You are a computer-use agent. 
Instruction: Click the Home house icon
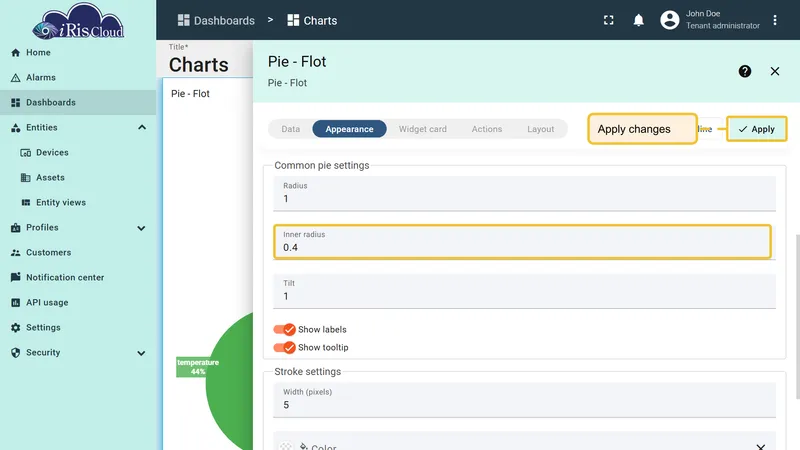(15, 53)
